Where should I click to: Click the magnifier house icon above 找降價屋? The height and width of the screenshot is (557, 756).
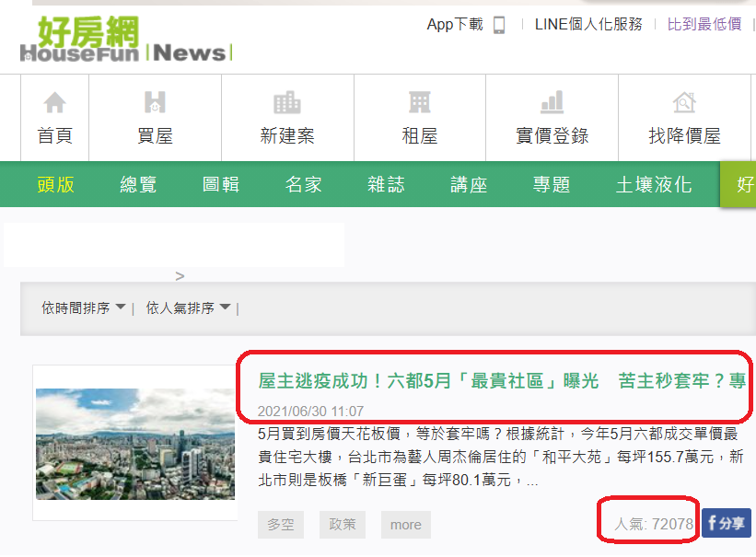684,102
